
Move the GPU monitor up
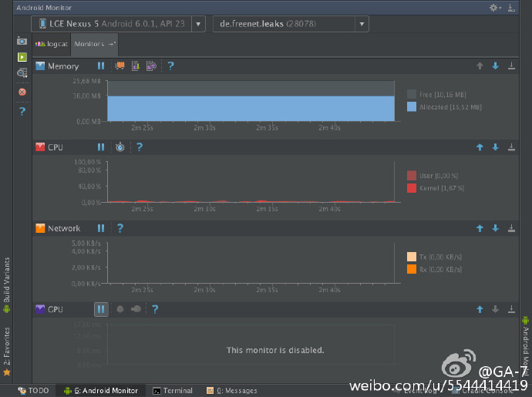480,309
